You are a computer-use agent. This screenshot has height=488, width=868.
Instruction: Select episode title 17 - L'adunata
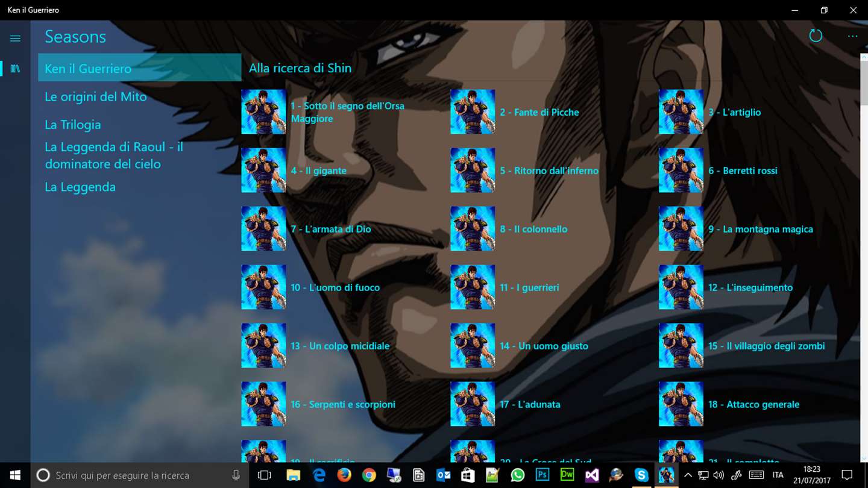(x=530, y=404)
